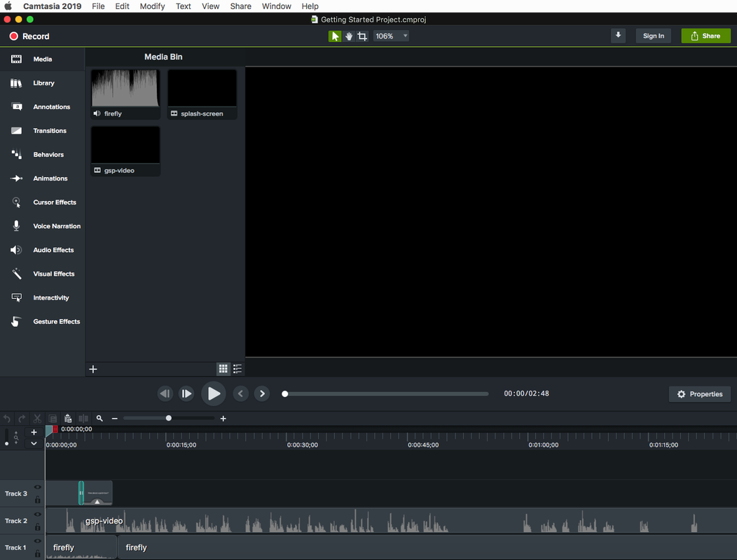Lock Track 3 with padlock icon
Screen dimensions: 737x560
[x=38, y=499]
